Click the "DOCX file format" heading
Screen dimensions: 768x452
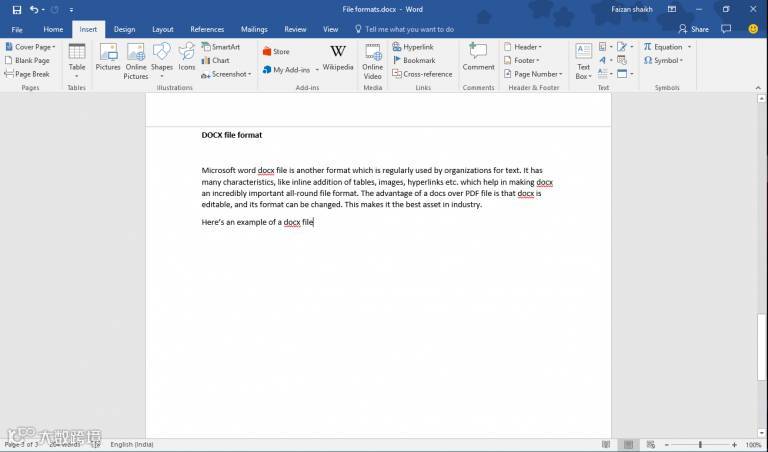coord(232,135)
